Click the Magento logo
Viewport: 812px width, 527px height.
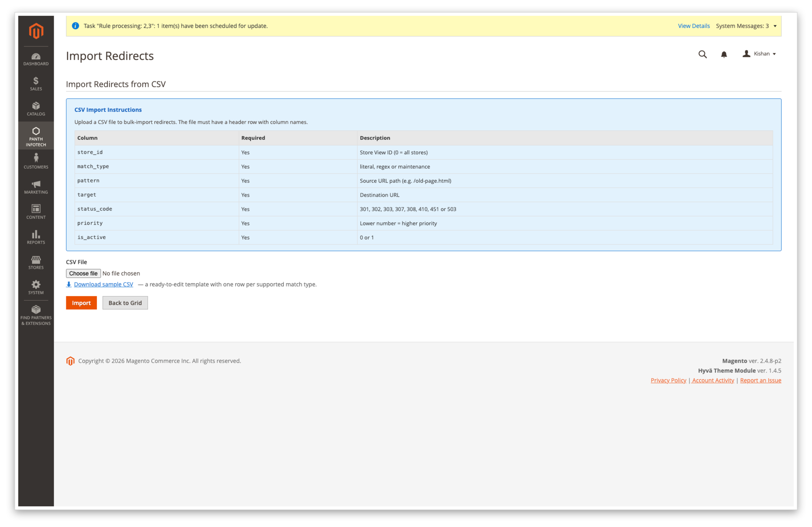tap(36, 31)
